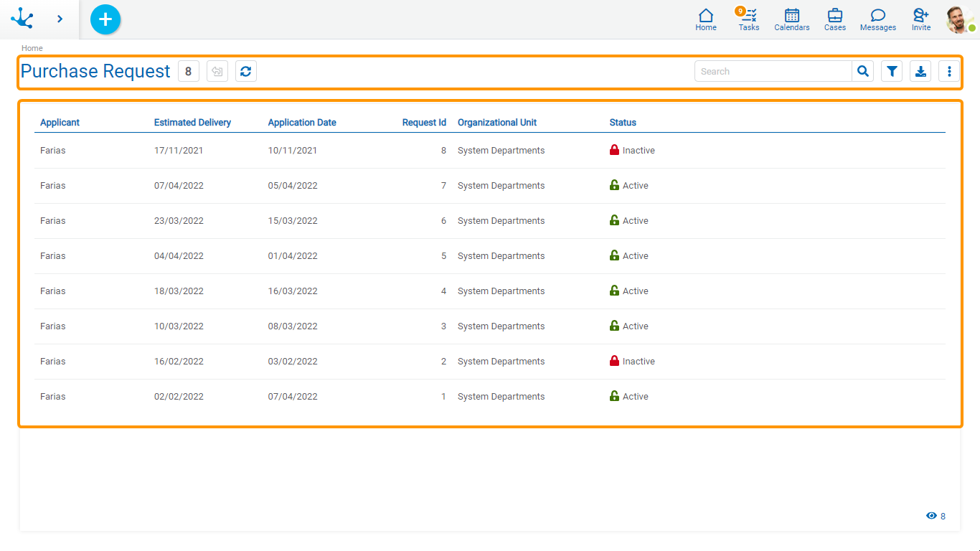The height and width of the screenshot is (551, 980).
Task: Open the three-dot more options menu
Action: tap(949, 71)
